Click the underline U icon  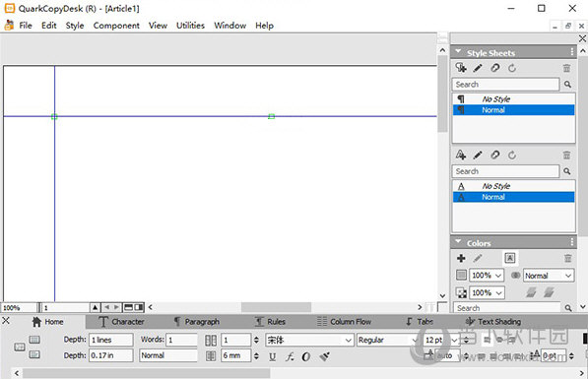[273, 356]
